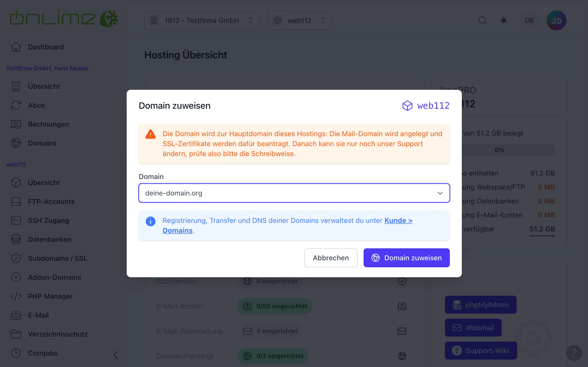Open the help question mark bubble

click(574, 353)
